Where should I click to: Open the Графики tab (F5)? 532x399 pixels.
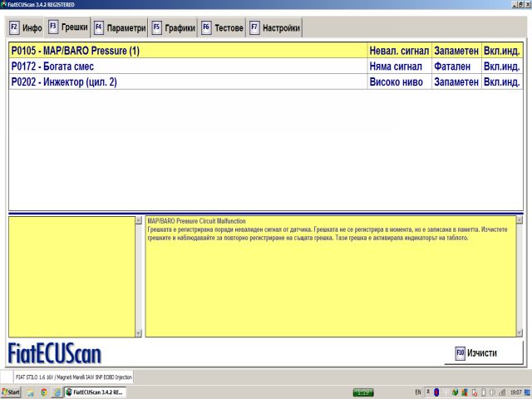click(x=174, y=27)
